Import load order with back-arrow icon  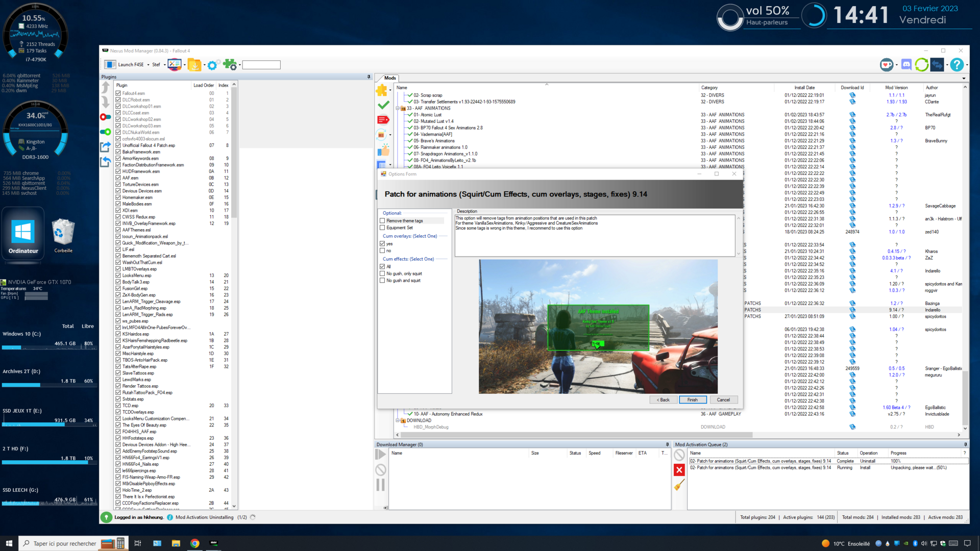(106, 162)
